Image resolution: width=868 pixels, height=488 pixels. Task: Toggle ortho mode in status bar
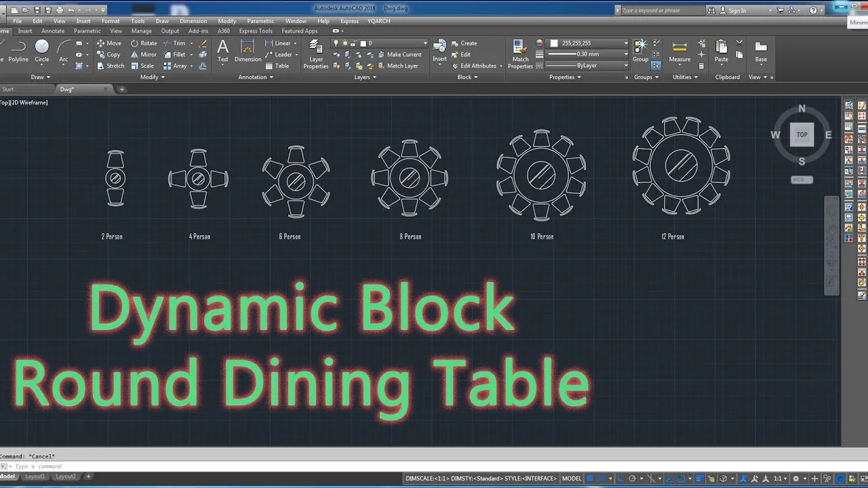click(621, 479)
